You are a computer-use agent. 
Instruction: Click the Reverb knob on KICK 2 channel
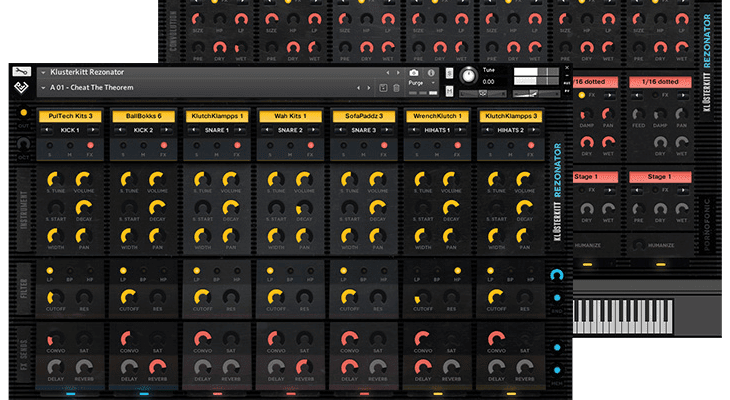[157, 366]
